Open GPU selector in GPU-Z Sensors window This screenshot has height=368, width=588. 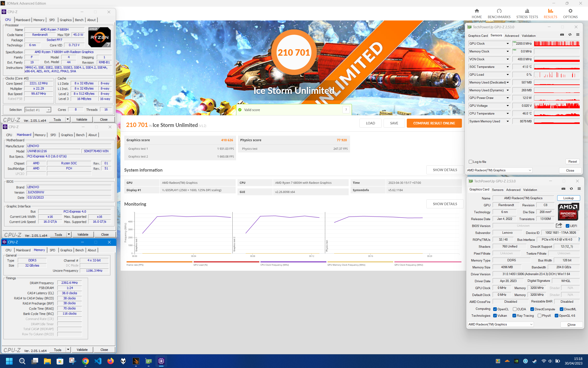tap(499, 170)
